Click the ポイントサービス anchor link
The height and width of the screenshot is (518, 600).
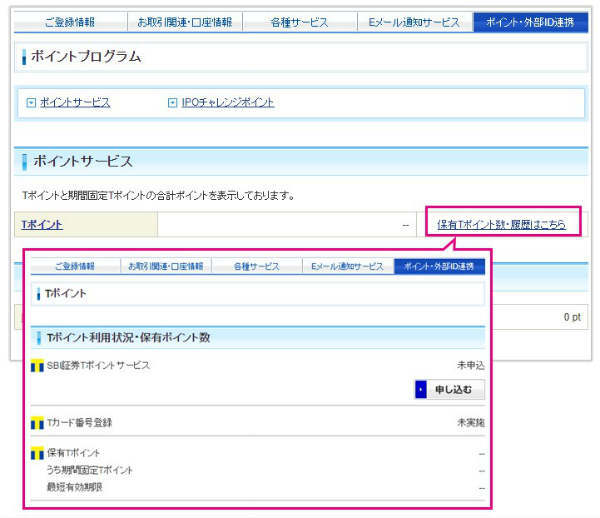click(x=75, y=103)
